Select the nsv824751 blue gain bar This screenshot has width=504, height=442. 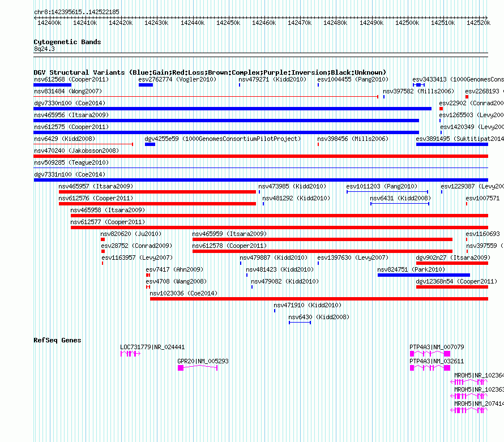[x=424, y=275]
